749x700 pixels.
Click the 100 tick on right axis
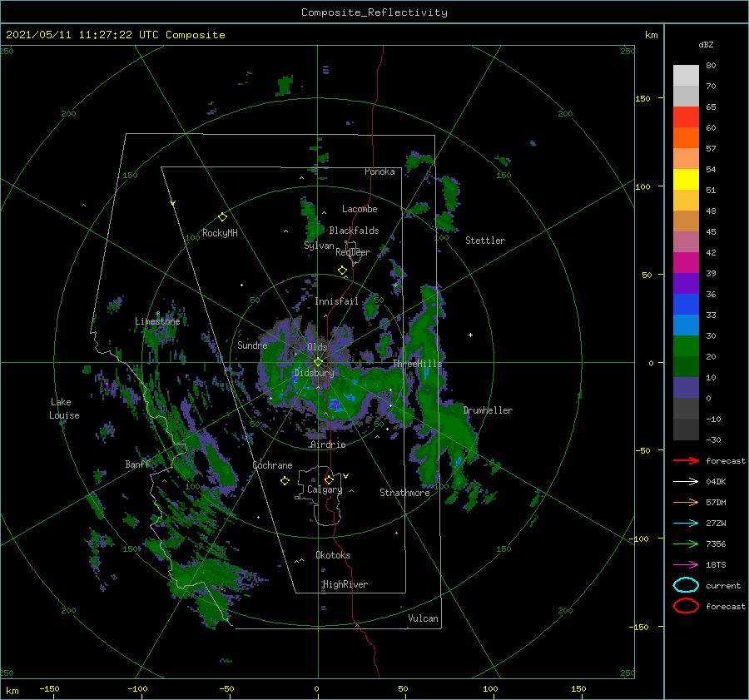(x=642, y=186)
